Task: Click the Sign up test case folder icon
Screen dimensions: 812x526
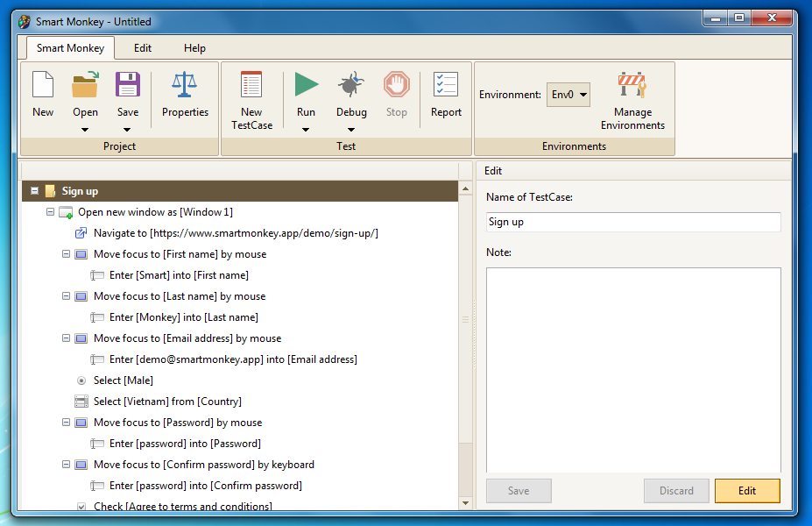Action: pyautogui.click(x=50, y=191)
